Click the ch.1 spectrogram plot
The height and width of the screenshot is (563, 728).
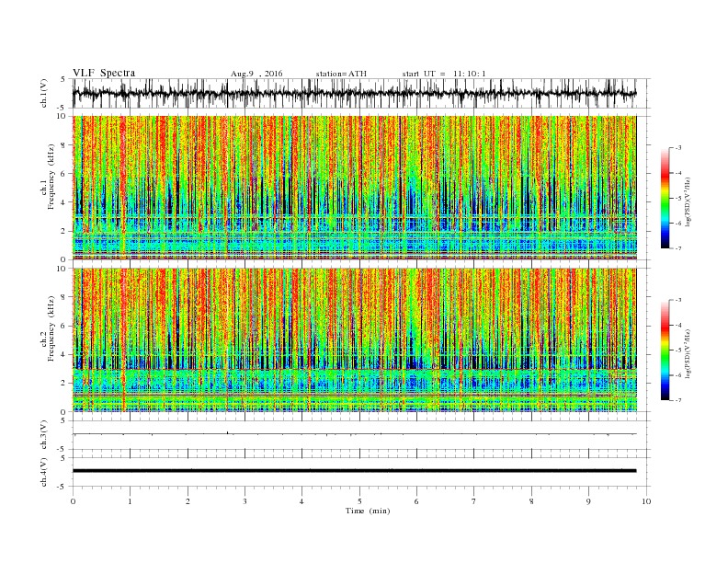355,188
